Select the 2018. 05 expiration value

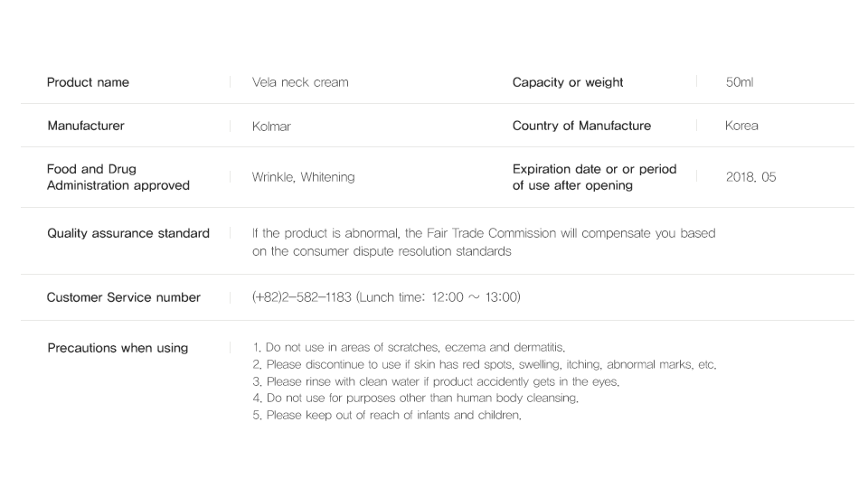pyautogui.click(x=750, y=177)
